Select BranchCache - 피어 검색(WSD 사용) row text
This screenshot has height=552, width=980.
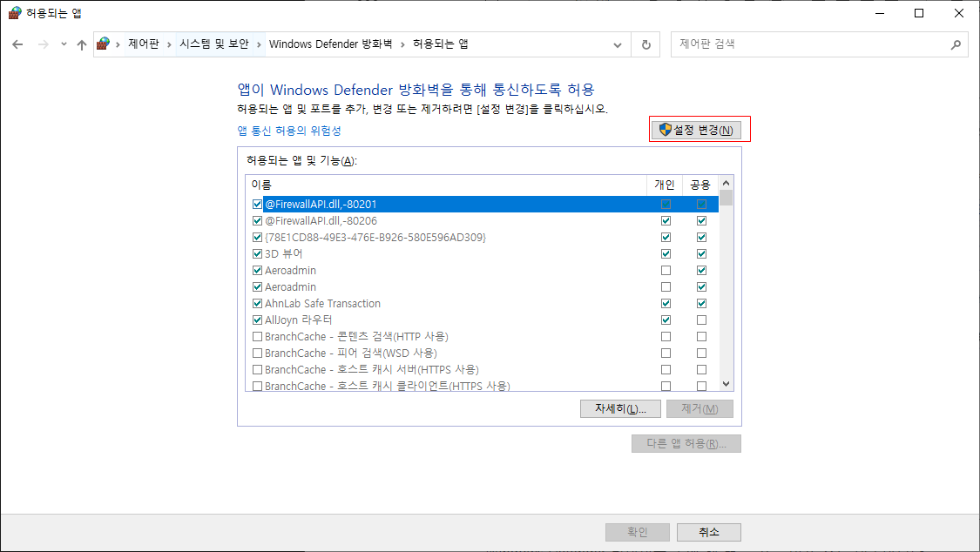tap(351, 353)
